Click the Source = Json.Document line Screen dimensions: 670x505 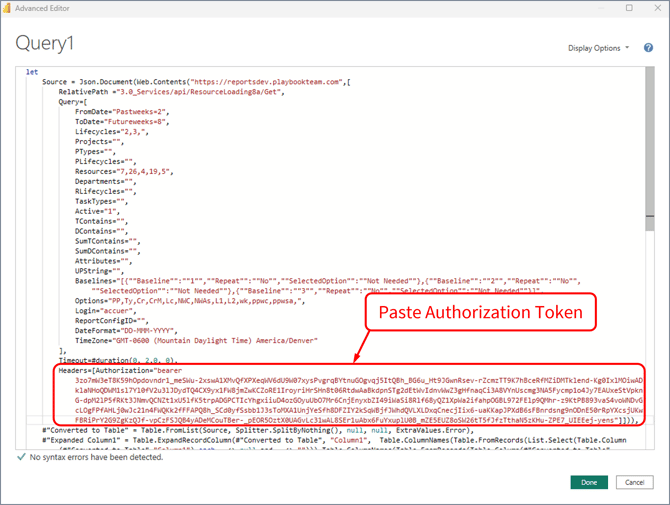click(196, 82)
